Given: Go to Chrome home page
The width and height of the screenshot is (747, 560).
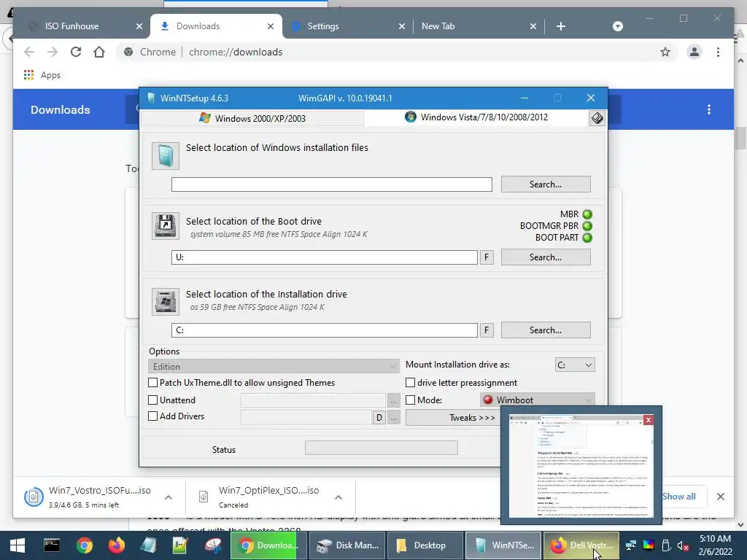Looking at the screenshot, I should tap(99, 52).
